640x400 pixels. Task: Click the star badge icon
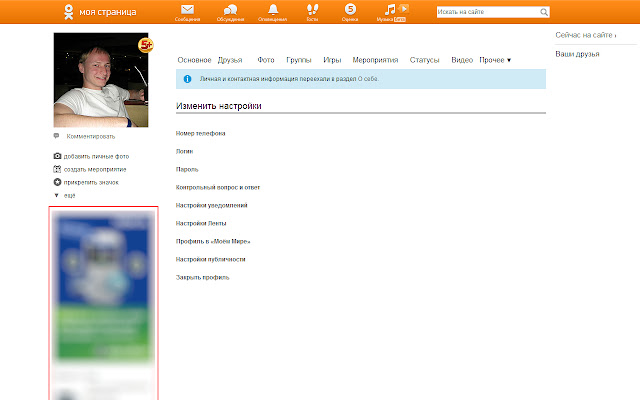click(x=57, y=182)
